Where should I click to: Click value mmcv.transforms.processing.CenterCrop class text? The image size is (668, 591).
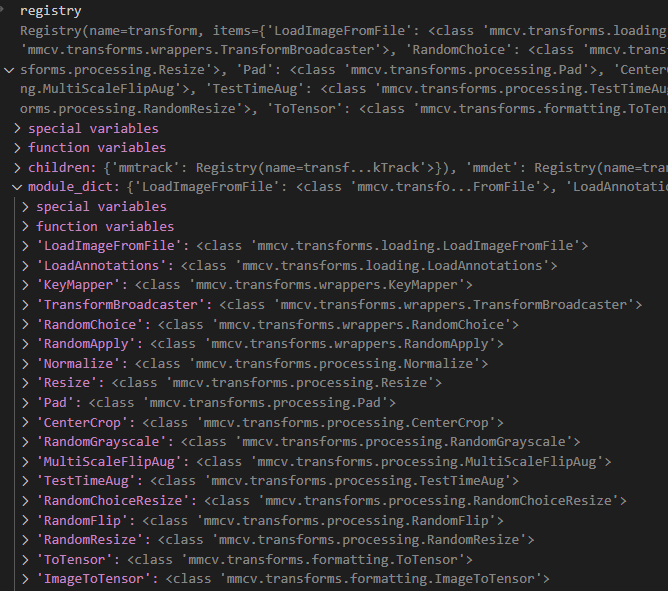tap(323, 423)
